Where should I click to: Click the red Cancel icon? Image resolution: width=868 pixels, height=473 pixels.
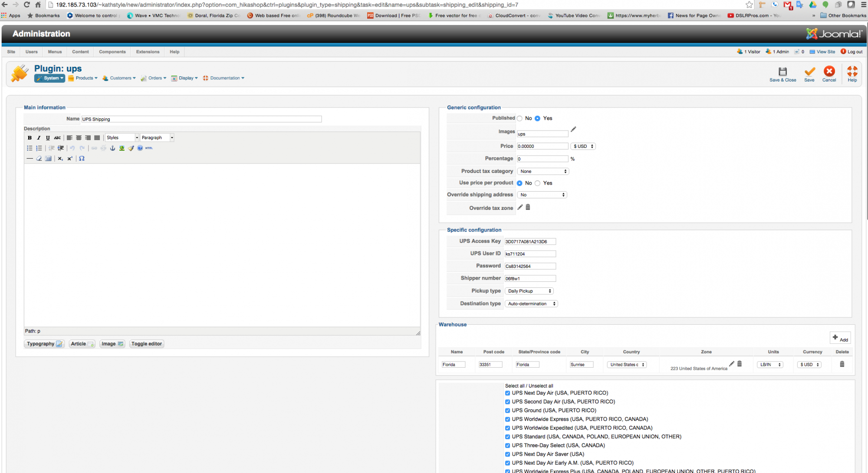coord(829,72)
